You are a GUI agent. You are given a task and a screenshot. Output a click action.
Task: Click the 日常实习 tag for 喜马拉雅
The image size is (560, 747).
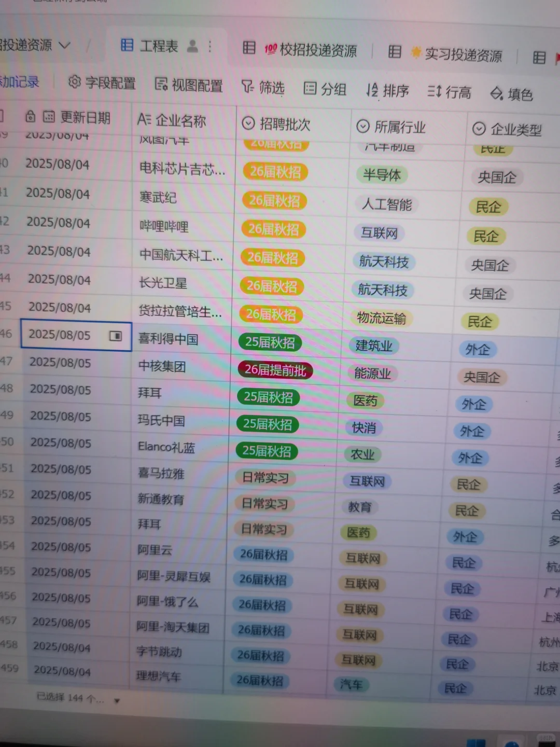coord(265,477)
